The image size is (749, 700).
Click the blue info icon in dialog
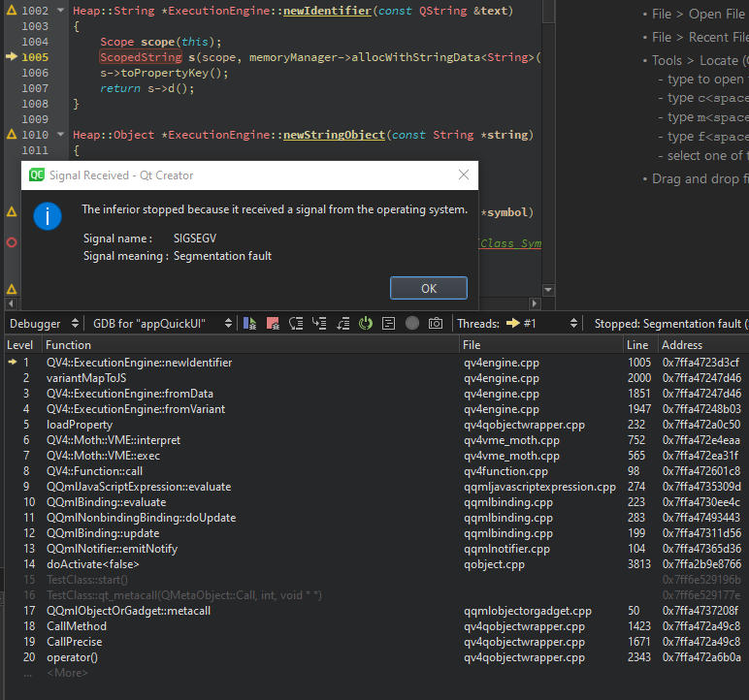click(48, 216)
